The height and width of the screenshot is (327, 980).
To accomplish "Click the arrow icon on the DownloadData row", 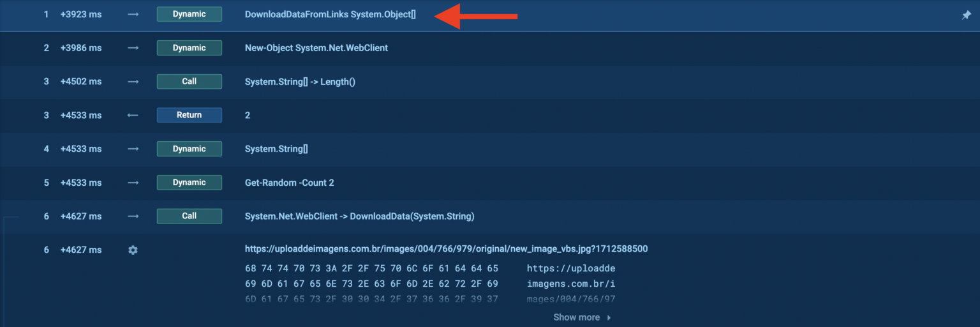I will (133, 216).
